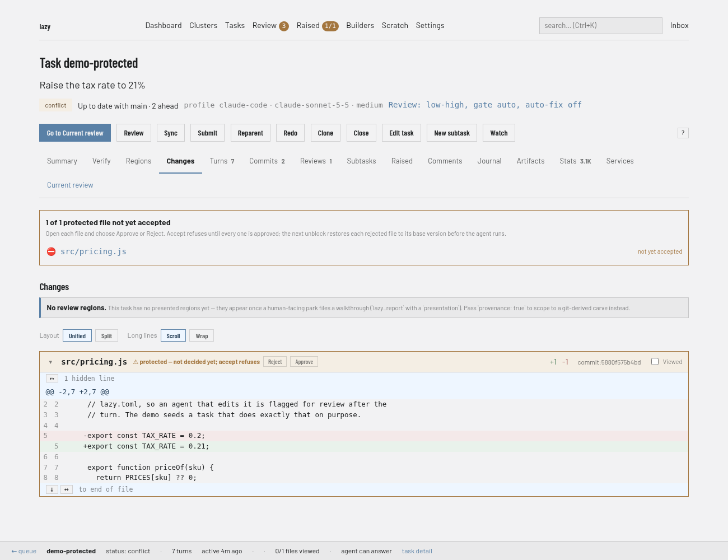This screenshot has height=560, width=728.
Task: Clone this task
Action: (x=325, y=133)
